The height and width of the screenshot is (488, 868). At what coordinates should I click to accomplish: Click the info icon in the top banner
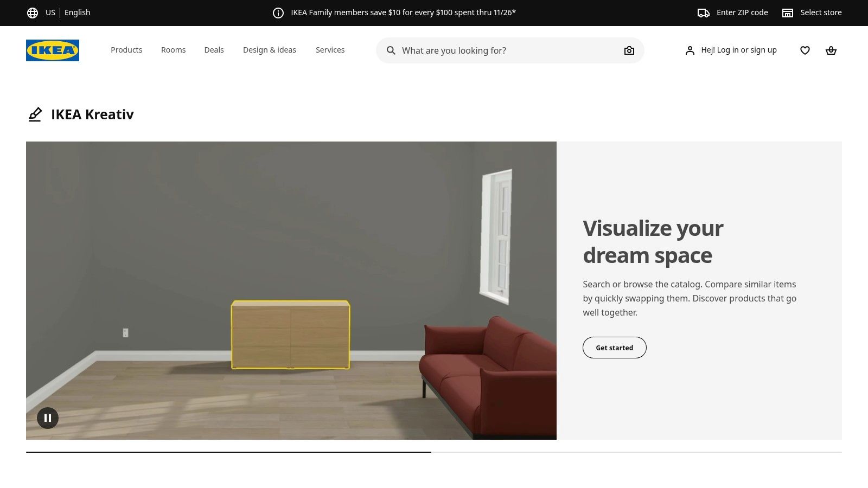coord(278,12)
